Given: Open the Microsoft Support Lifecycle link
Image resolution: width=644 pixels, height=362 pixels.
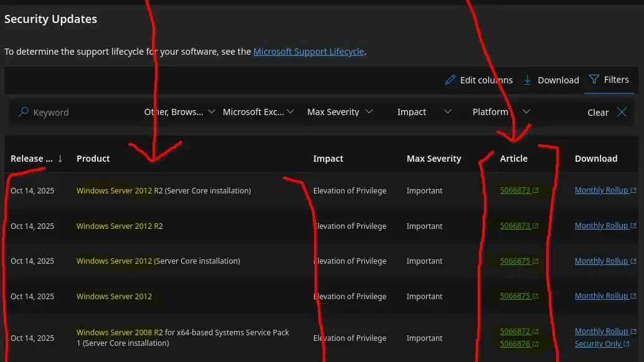Looking at the screenshot, I should click(x=308, y=52).
